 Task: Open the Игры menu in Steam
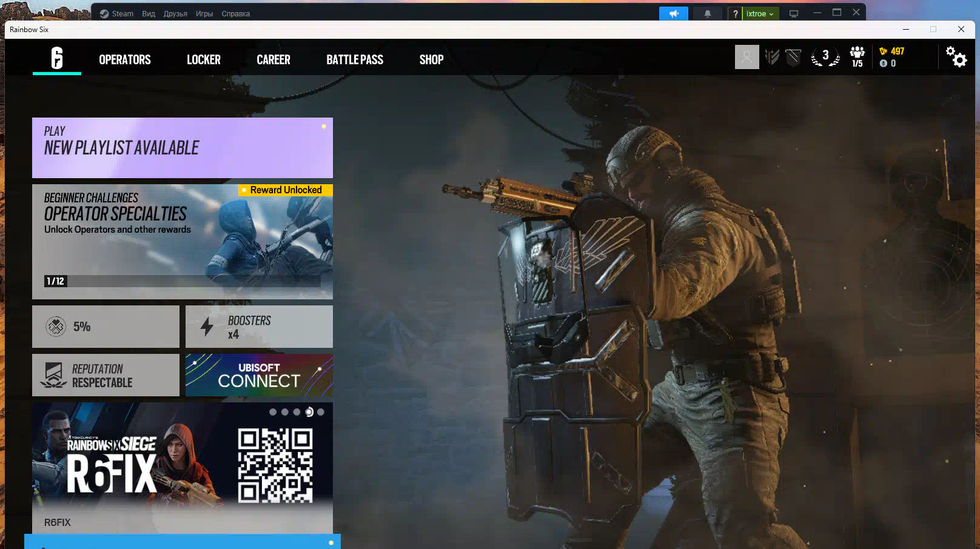coord(204,13)
